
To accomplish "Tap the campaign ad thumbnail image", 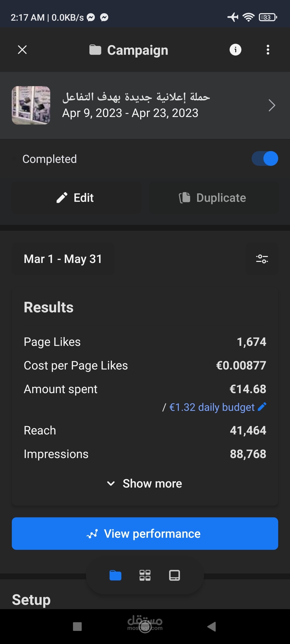I will 31,105.
